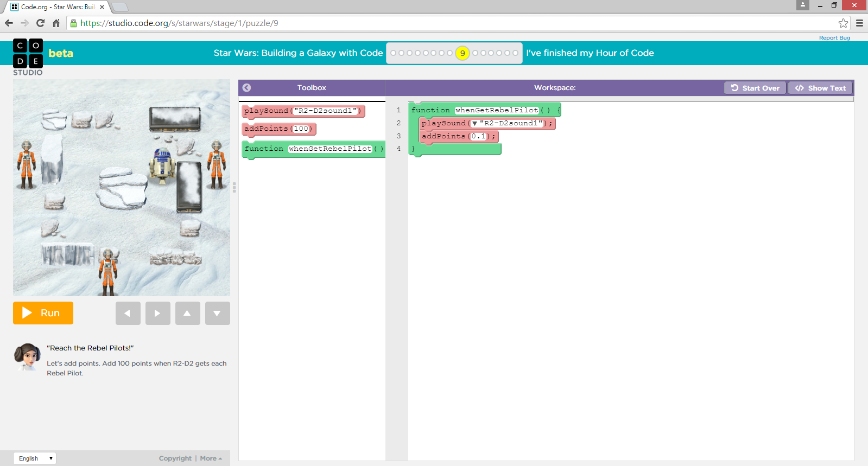
Task: Collapse the Toolbox panel with arrow icon
Action: click(246, 88)
